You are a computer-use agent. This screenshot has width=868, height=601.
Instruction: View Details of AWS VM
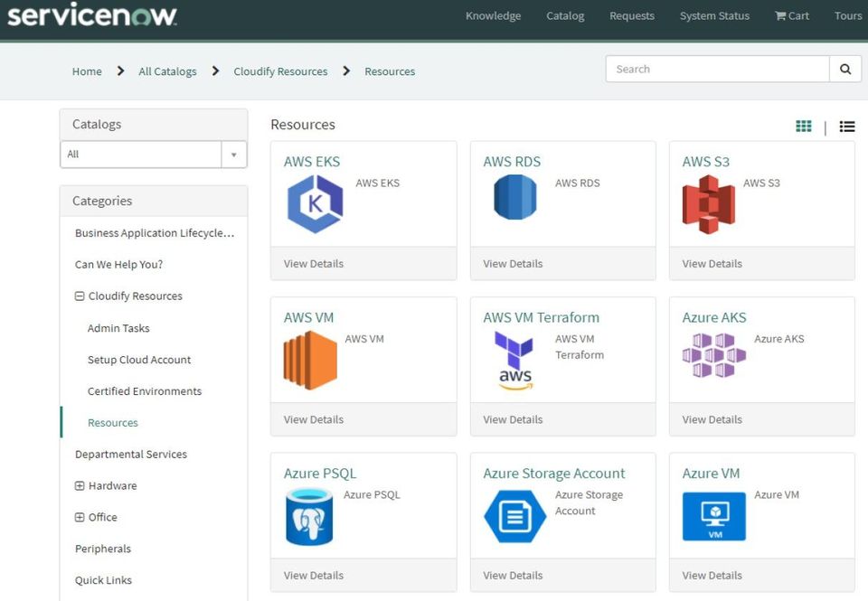click(x=314, y=420)
